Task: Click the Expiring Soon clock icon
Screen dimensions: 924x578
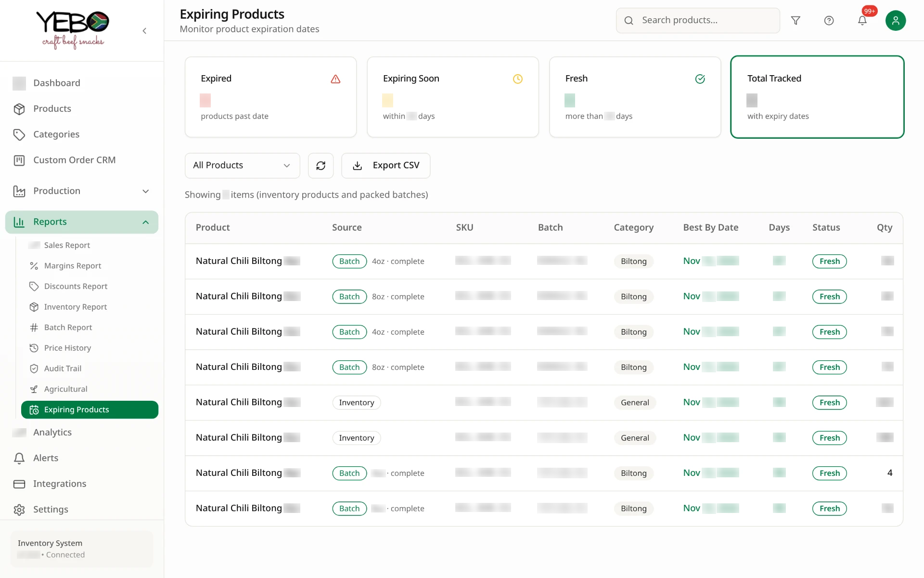Action: click(x=518, y=79)
